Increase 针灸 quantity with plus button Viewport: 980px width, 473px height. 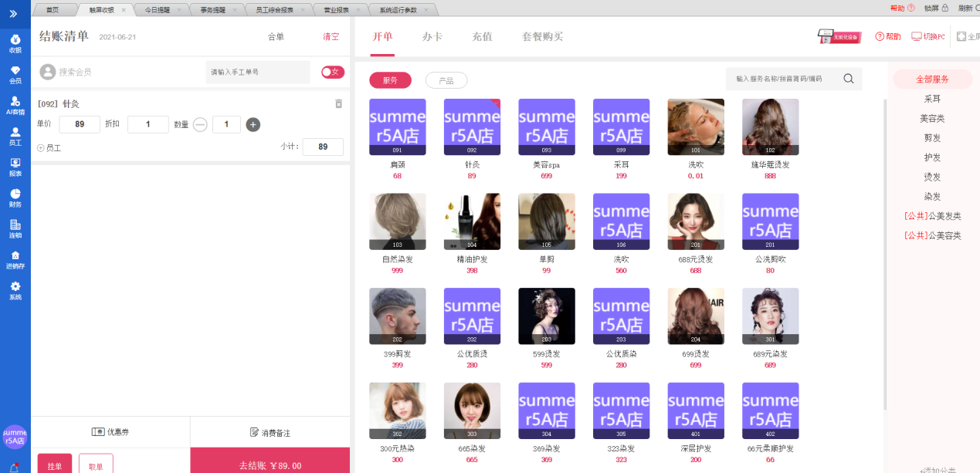[x=253, y=124]
